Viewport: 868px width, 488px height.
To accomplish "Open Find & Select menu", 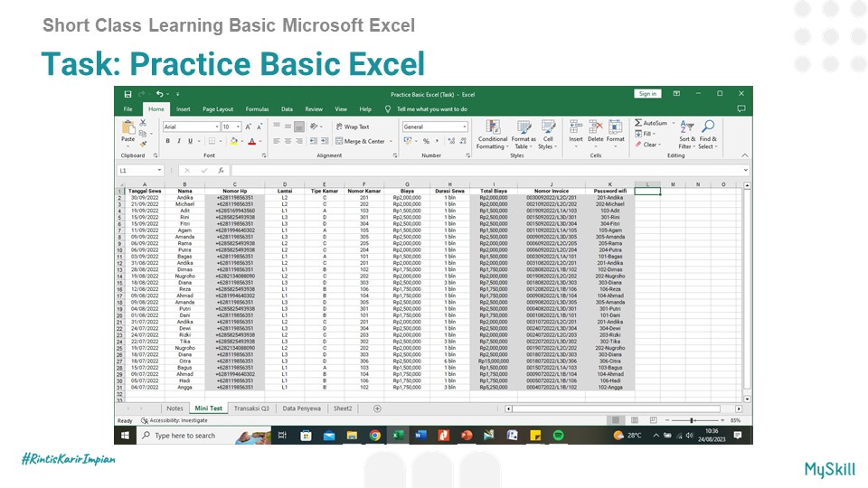I will [x=707, y=135].
